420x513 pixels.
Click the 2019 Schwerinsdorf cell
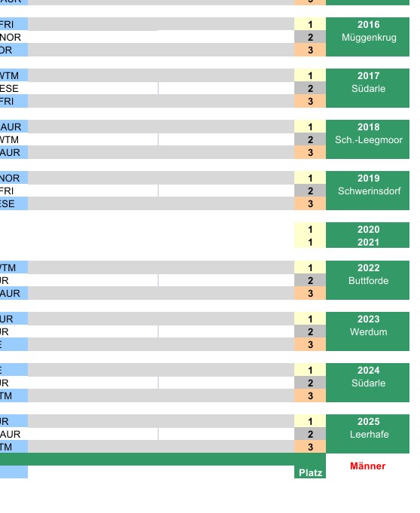tap(367, 191)
